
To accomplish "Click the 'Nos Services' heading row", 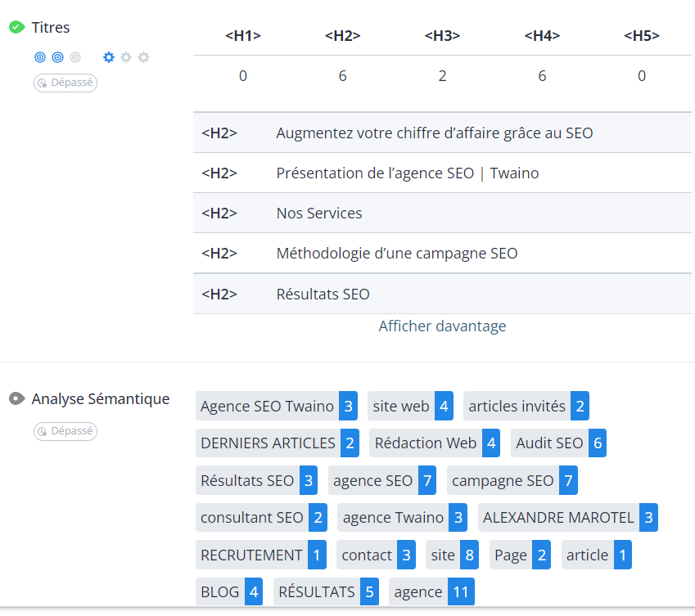I will pyautogui.click(x=442, y=213).
